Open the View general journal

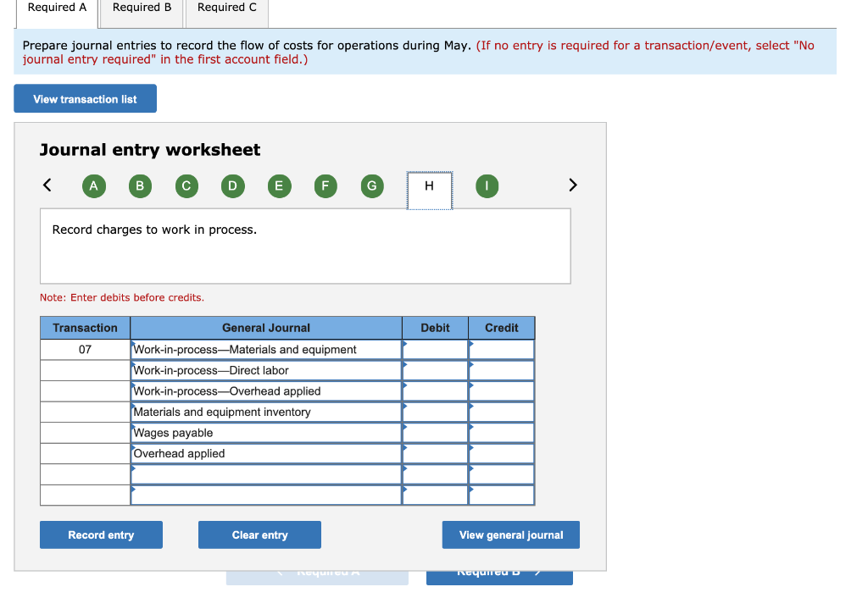pos(510,534)
